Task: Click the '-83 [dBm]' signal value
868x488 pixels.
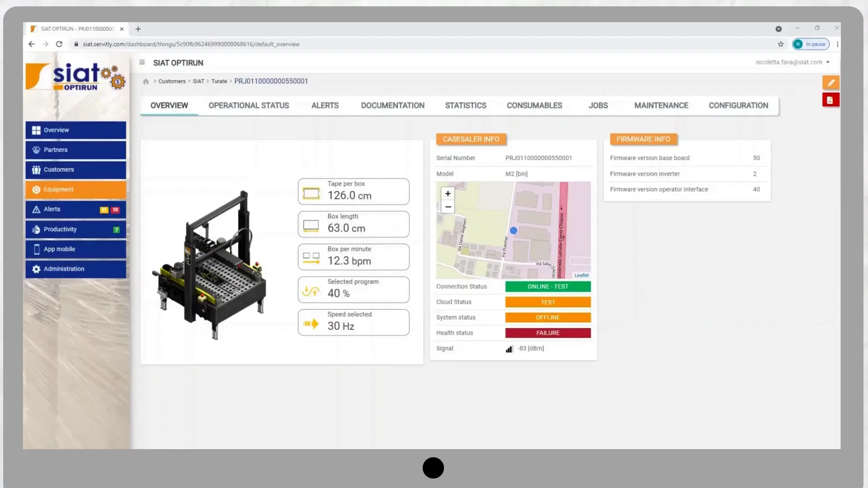Action: 531,348
